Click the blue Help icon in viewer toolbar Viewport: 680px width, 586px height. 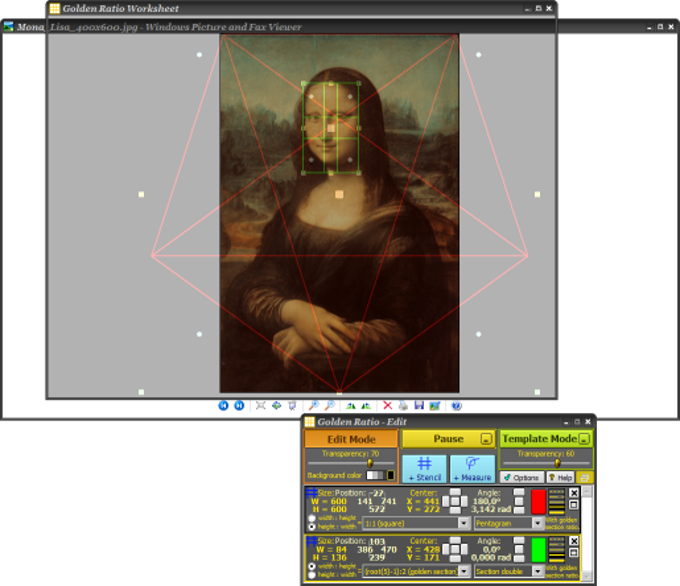point(456,406)
